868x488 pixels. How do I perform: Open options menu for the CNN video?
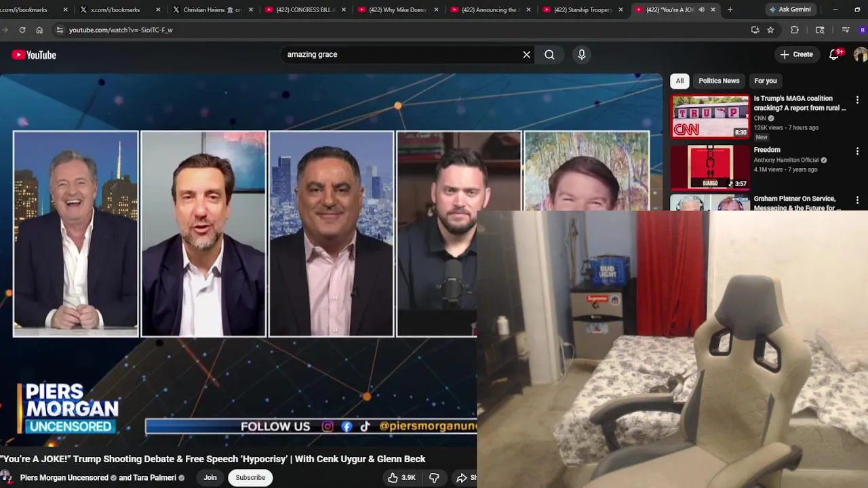(x=857, y=100)
